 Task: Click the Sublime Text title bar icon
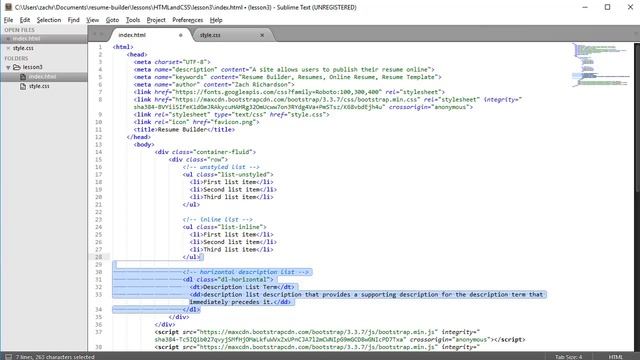pos(8,7)
